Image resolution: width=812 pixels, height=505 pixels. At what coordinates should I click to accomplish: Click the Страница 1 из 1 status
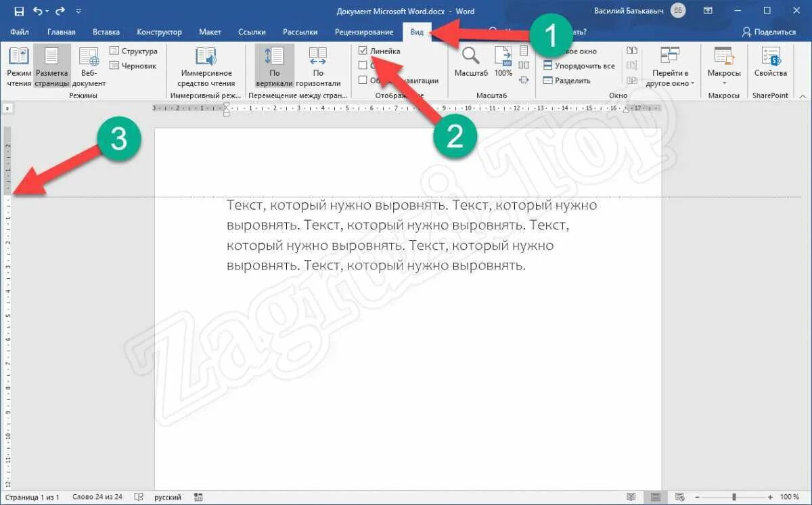(32, 497)
